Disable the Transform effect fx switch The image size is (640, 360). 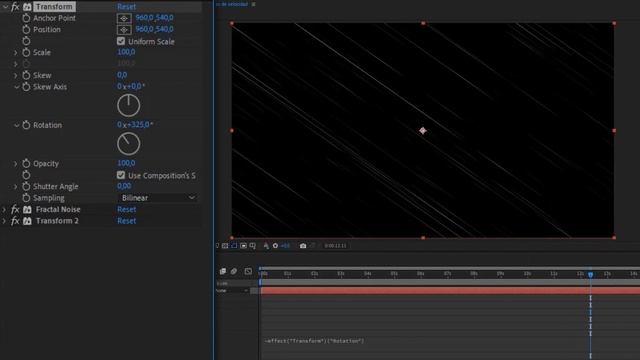[15, 7]
